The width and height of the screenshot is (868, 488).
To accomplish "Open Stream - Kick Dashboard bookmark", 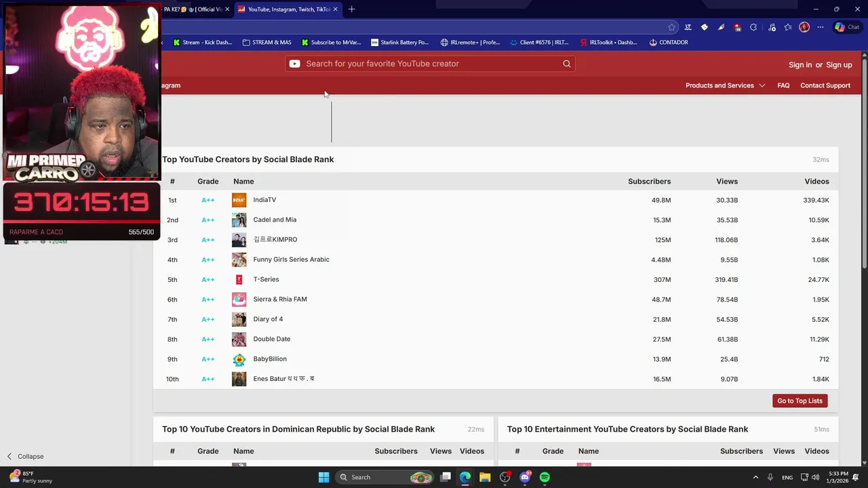I will pyautogui.click(x=203, y=42).
